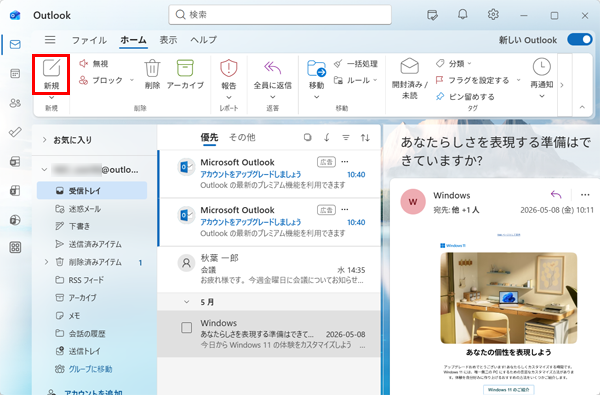Click the 分類 categorize tag icon
The image size is (600, 395).
[440, 64]
